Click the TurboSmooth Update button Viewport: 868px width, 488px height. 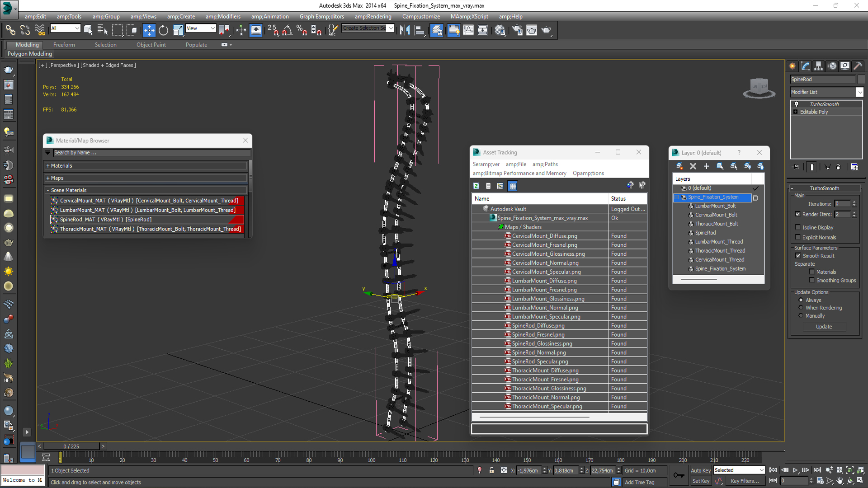(x=824, y=326)
